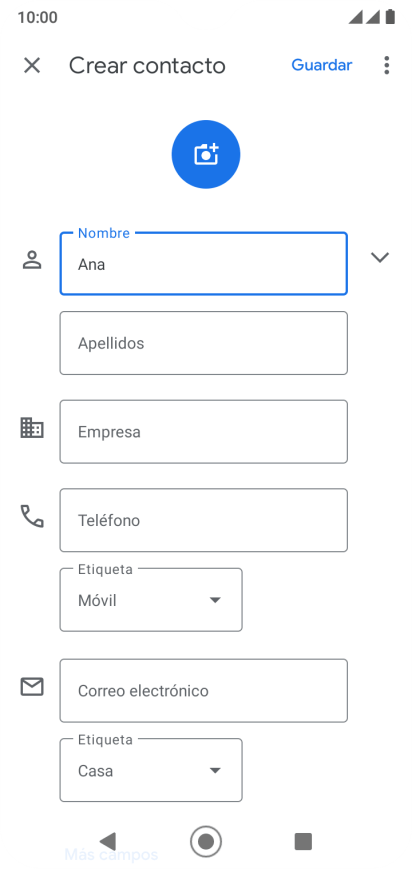The height and width of the screenshot is (869, 412).
Task: Open the Móvil phone label dropdown
Action: 151,600
